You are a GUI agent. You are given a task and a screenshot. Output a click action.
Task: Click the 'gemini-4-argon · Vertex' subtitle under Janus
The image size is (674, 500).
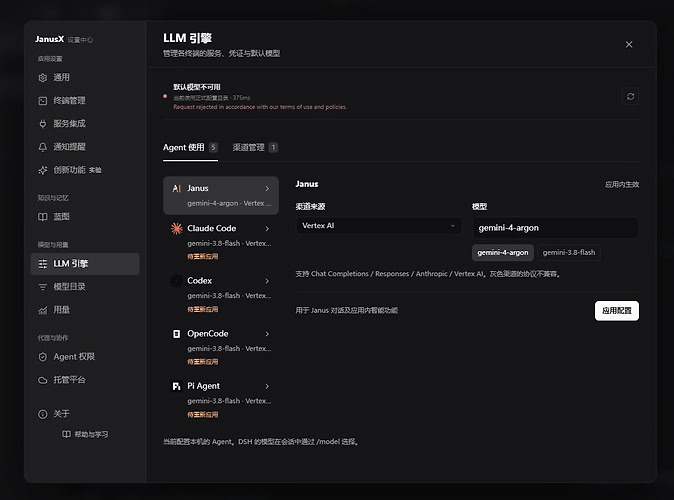pos(229,203)
